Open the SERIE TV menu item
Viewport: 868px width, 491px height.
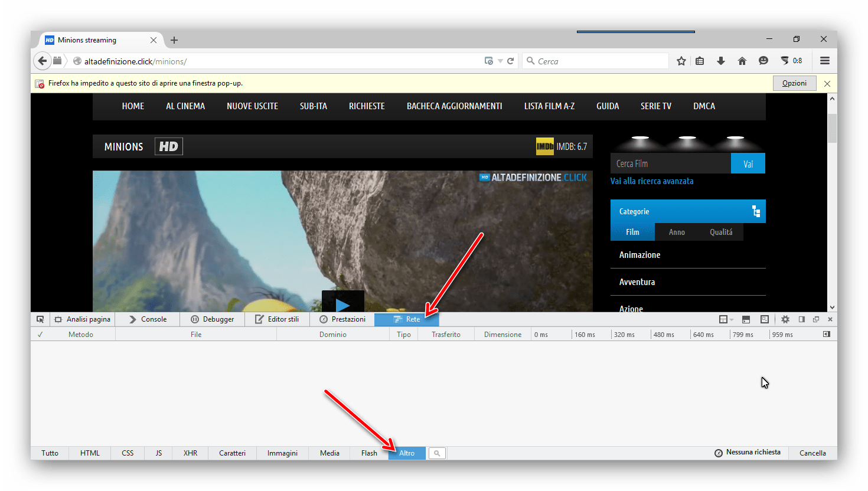656,106
